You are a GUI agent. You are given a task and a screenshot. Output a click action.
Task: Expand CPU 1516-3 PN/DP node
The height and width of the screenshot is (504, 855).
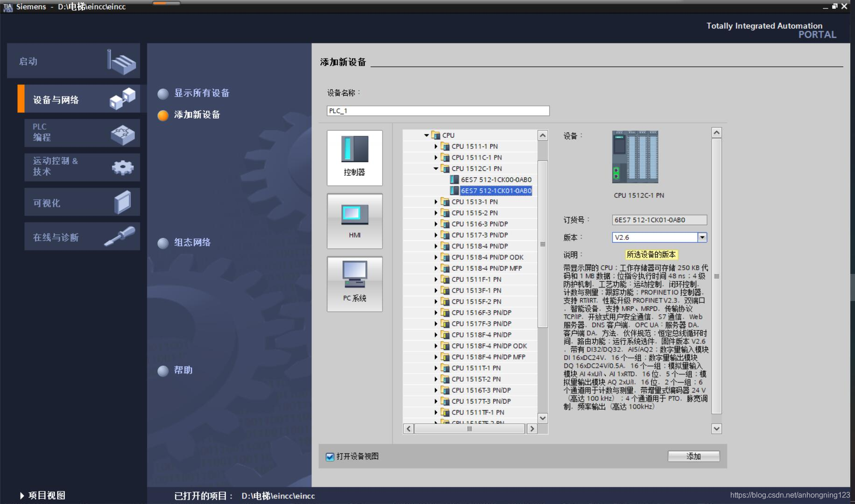click(436, 224)
